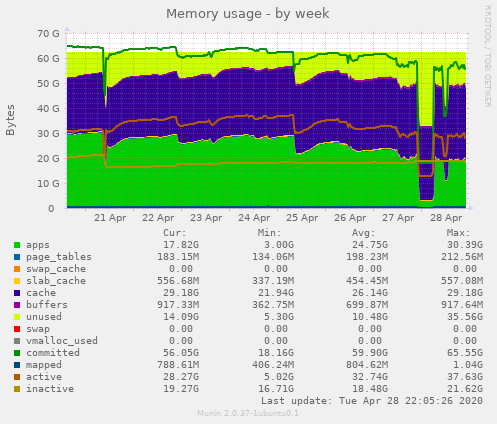Viewport: 497px width, 424px height.
Task: Click the active current value 28.27G
Action: click(x=181, y=377)
